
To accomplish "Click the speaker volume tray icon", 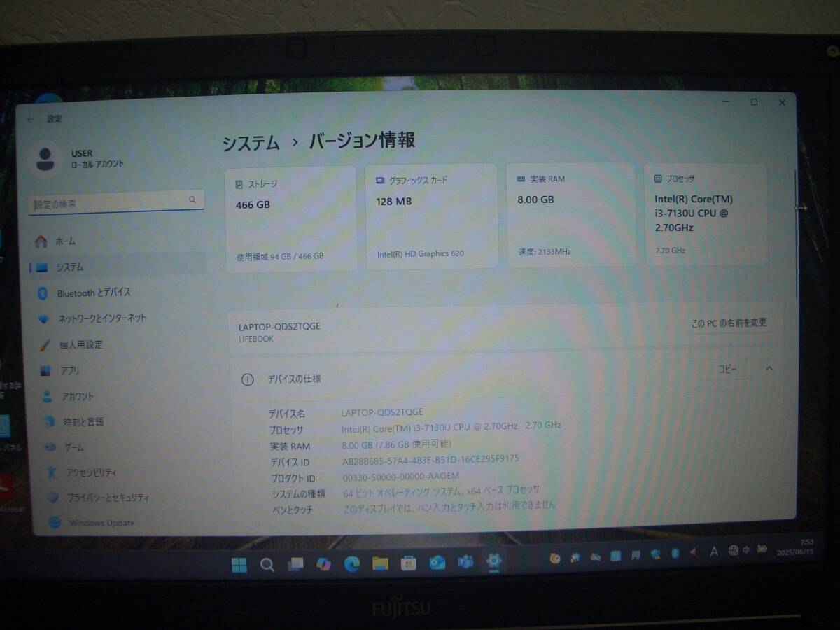I will 747,549.
